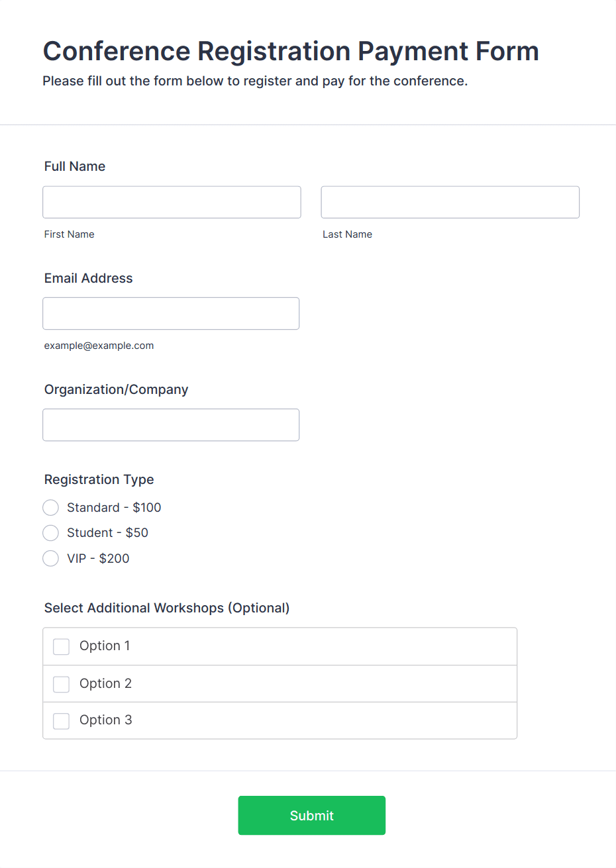The height and width of the screenshot is (868, 616).
Task: Click the First Name input field
Action: (172, 202)
